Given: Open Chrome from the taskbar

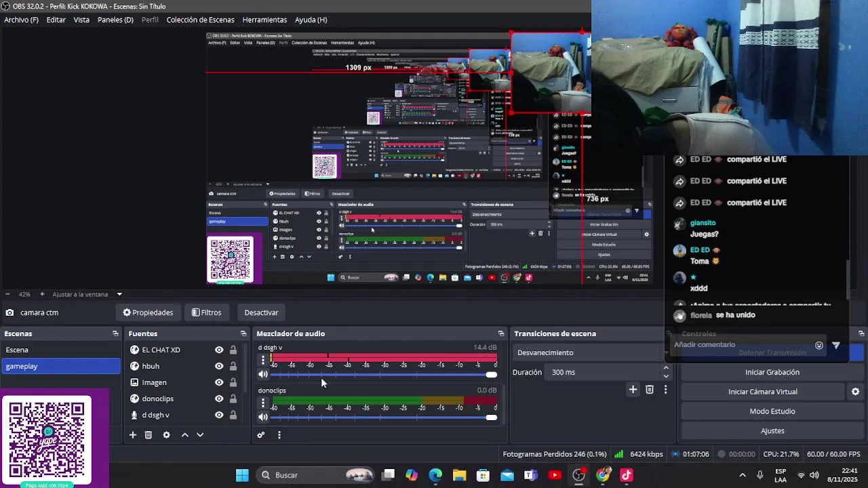Looking at the screenshot, I should (603, 475).
